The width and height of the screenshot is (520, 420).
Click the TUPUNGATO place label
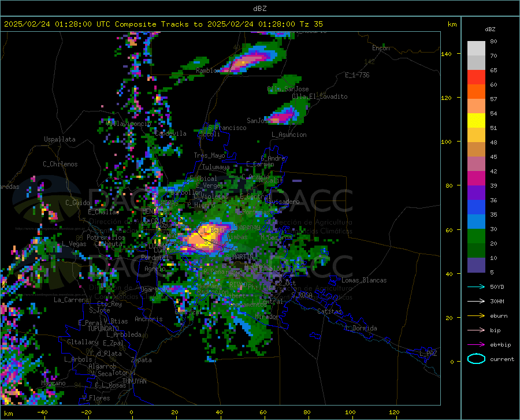pos(103,329)
